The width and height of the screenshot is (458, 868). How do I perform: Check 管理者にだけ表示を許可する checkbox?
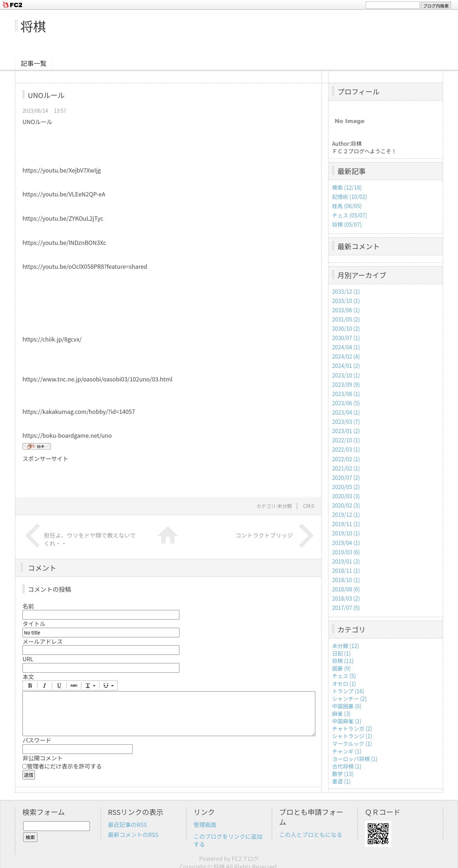(25, 766)
